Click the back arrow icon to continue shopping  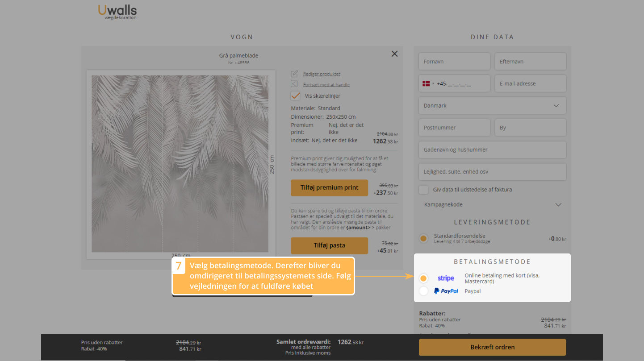coord(294,84)
